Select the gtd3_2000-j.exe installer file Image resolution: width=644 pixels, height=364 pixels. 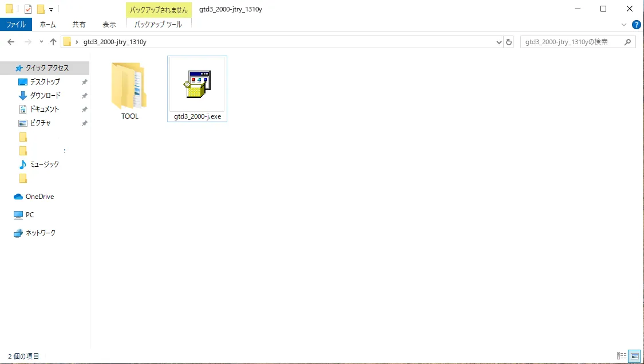197,89
